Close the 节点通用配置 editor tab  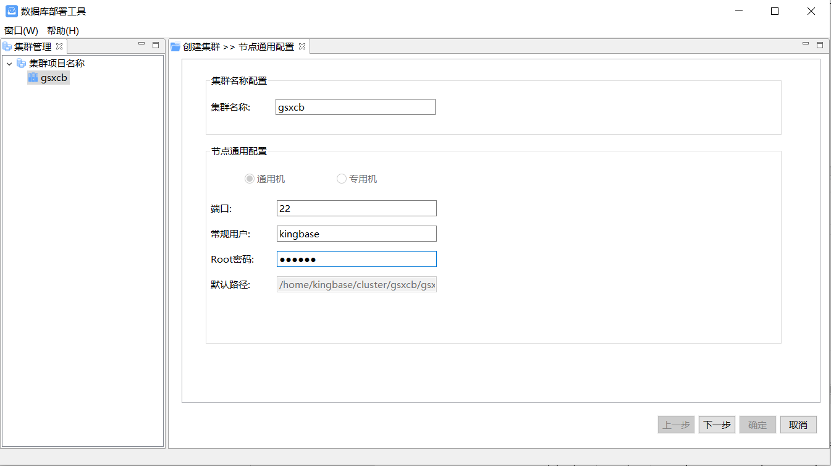pos(302,47)
